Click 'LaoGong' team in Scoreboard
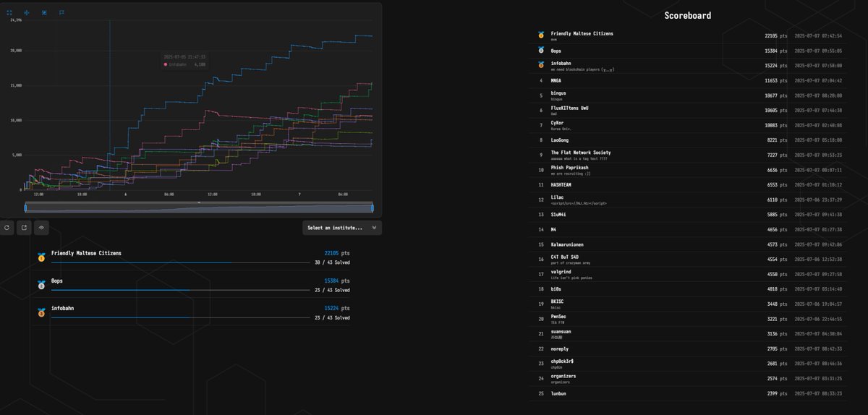The width and height of the screenshot is (868, 415). tap(560, 140)
